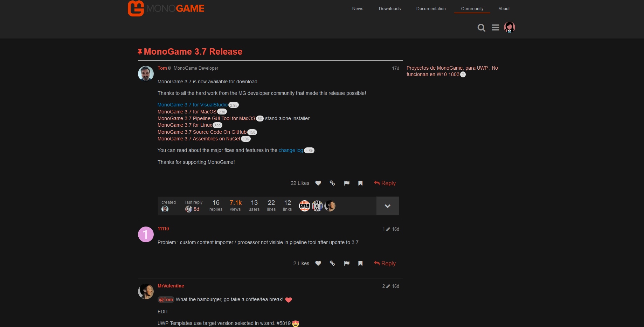Image resolution: width=644 pixels, height=327 pixels.
Task: Open the Downloads menu item
Action: point(390,9)
